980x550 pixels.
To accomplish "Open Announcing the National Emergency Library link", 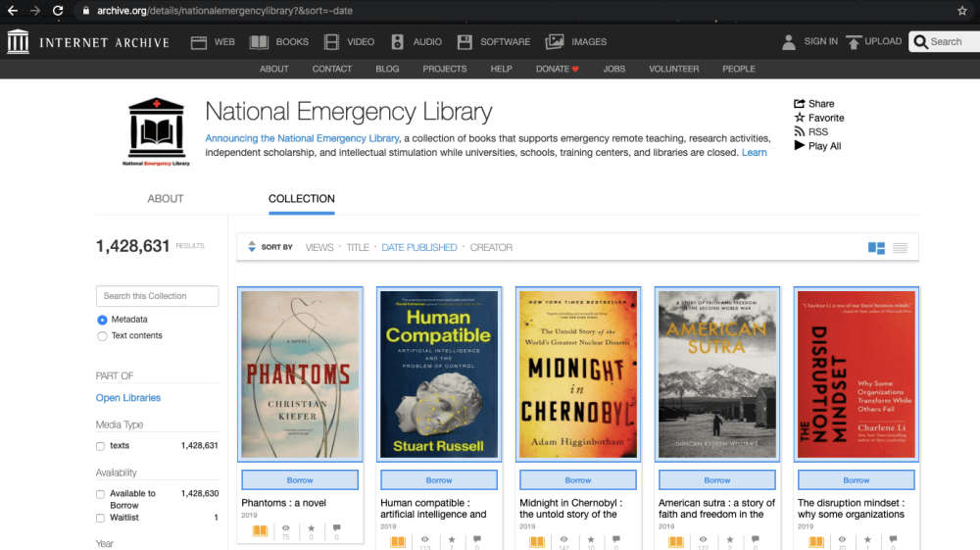I will tap(302, 138).
